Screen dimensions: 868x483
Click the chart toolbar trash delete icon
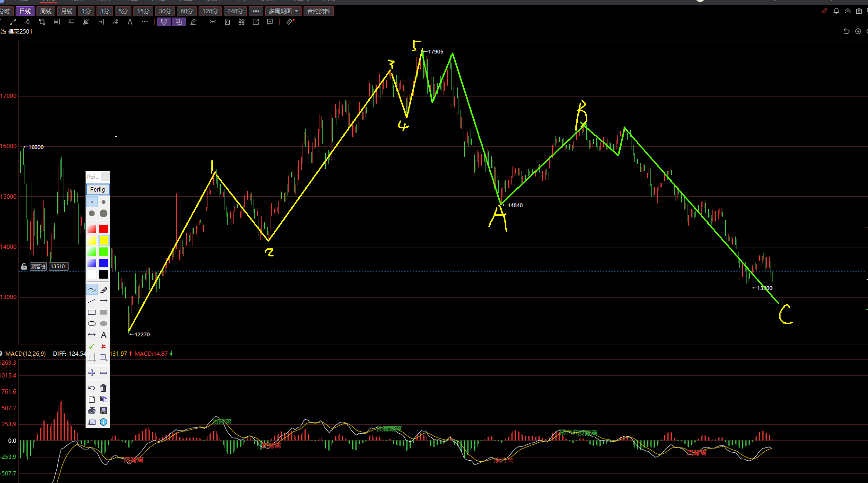(227, 22)
